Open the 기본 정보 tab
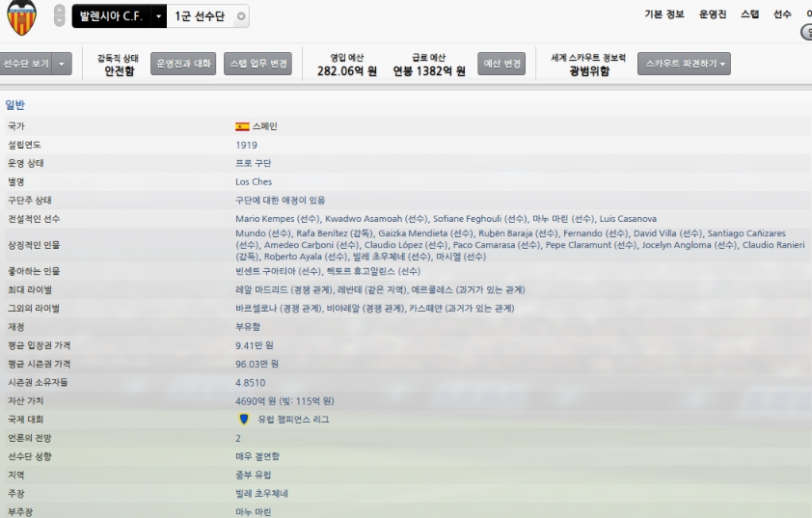 (664, 14)
